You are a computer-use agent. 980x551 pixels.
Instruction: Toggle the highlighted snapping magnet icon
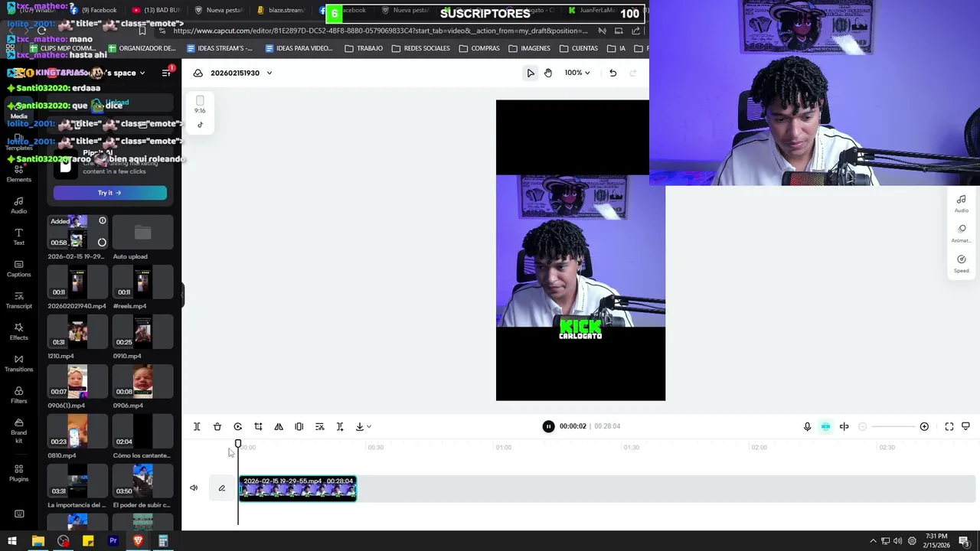[825, 426]
